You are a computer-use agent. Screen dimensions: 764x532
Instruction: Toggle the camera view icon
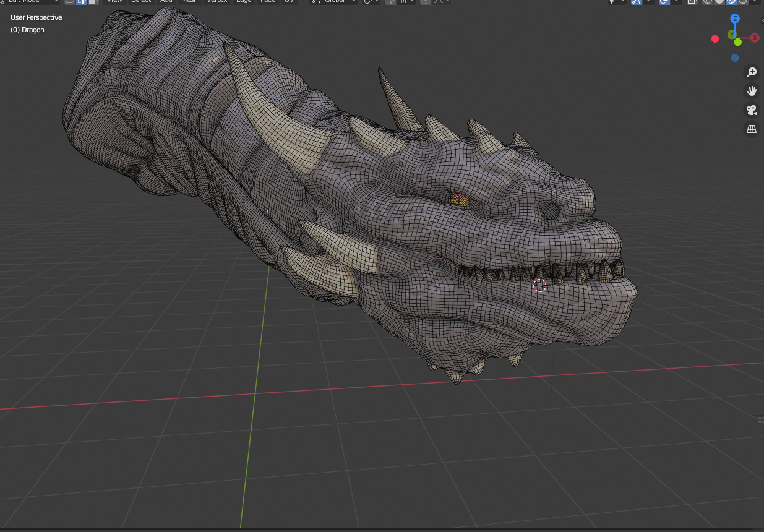752,110
